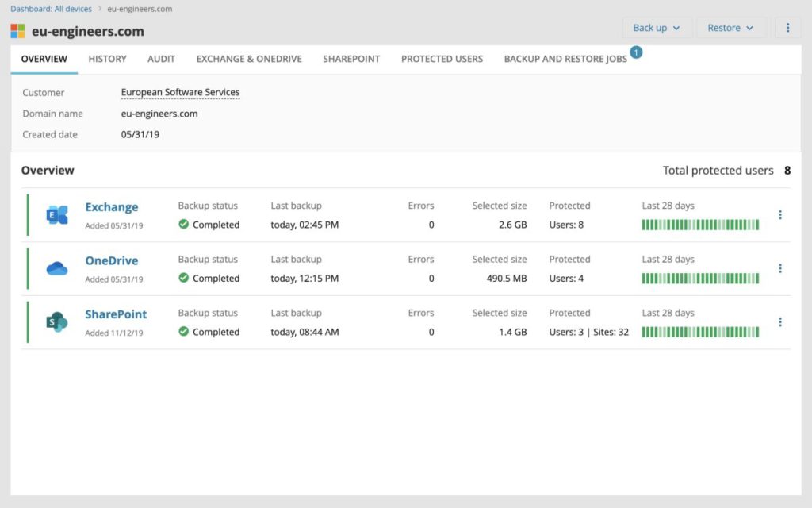Select the Protected Users tab
This screenshot has height=508, width=812.
tap(442, 59)
